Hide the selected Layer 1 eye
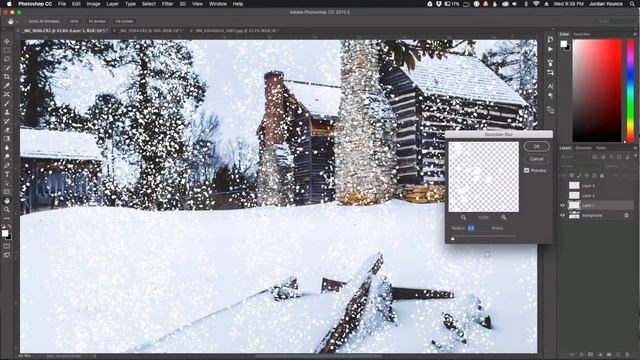 tap(562, 205)
